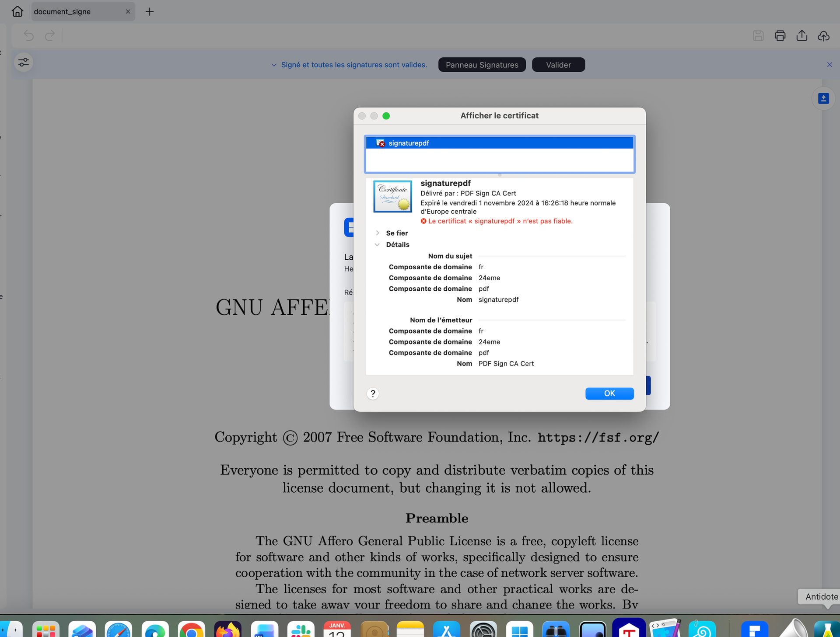Expand the Se fier section
The image size is (840, 637).
click(x=378, y=233)
